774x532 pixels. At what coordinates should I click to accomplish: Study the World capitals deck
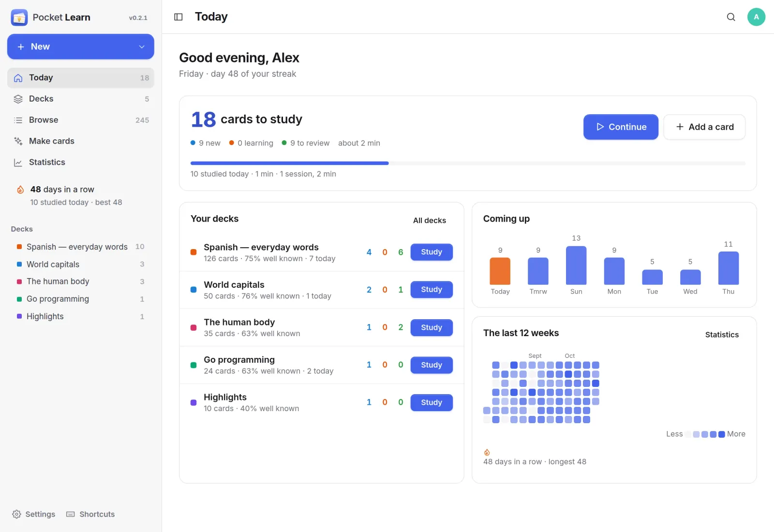432,290
